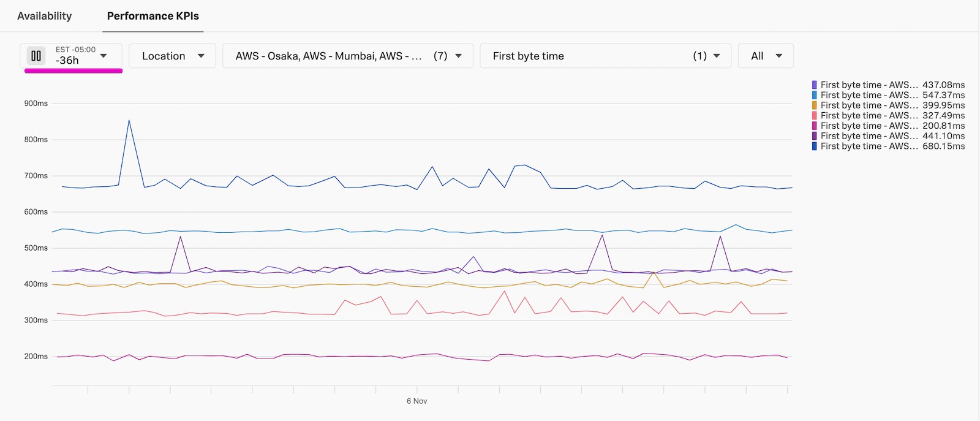Pause live chart refresh

[x=36, y=55]
